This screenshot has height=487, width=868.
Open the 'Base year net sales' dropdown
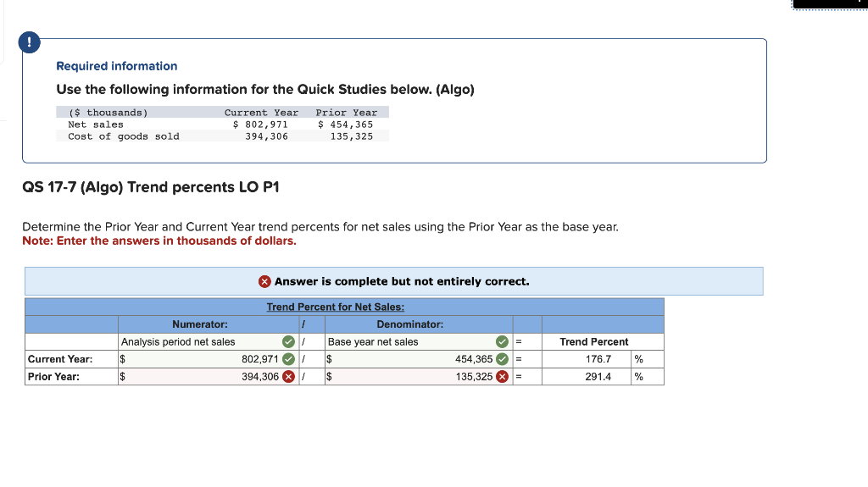pyautogui.click(x=419, y=342)
